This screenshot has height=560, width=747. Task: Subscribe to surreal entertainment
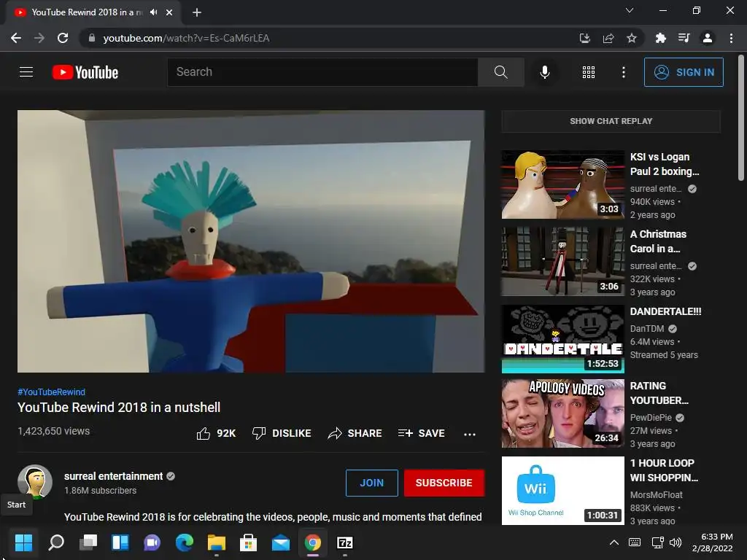444,483
